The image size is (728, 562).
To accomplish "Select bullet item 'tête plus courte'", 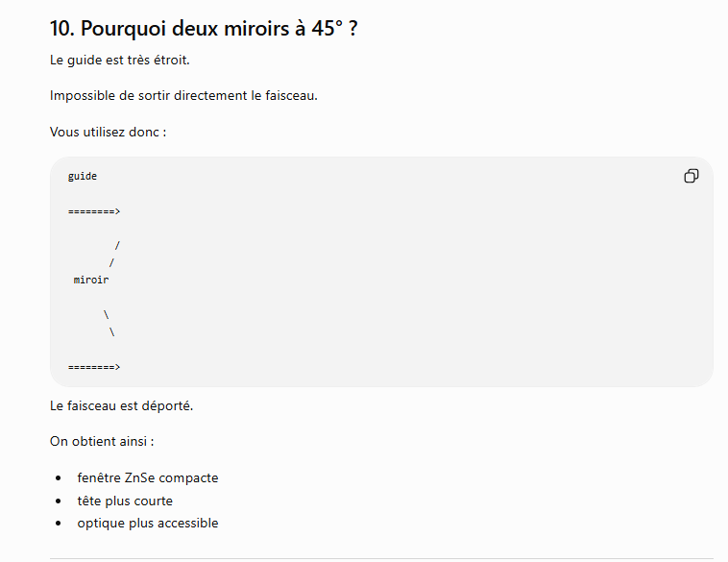I will (x=125, y=501).
